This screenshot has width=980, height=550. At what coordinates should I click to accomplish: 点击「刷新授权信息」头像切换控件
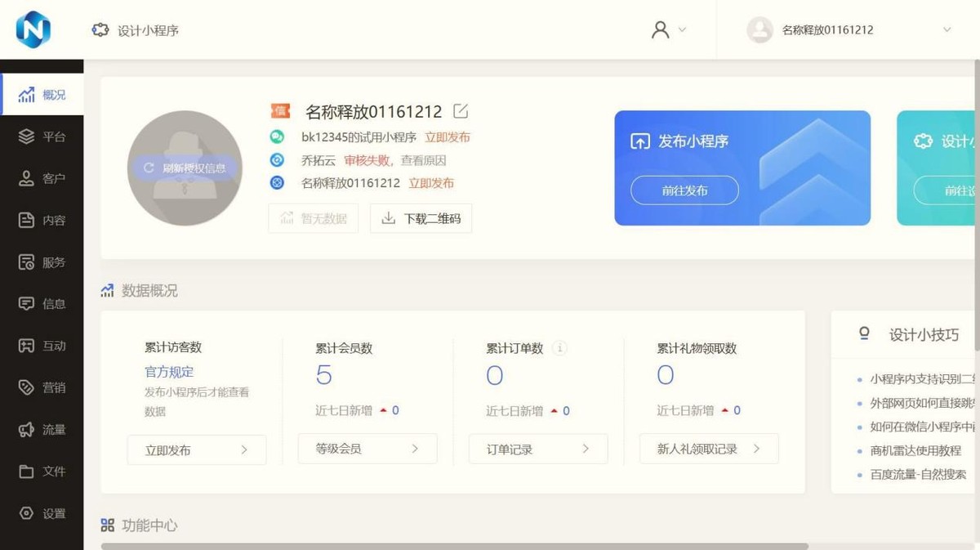click(x=185, y=167)
